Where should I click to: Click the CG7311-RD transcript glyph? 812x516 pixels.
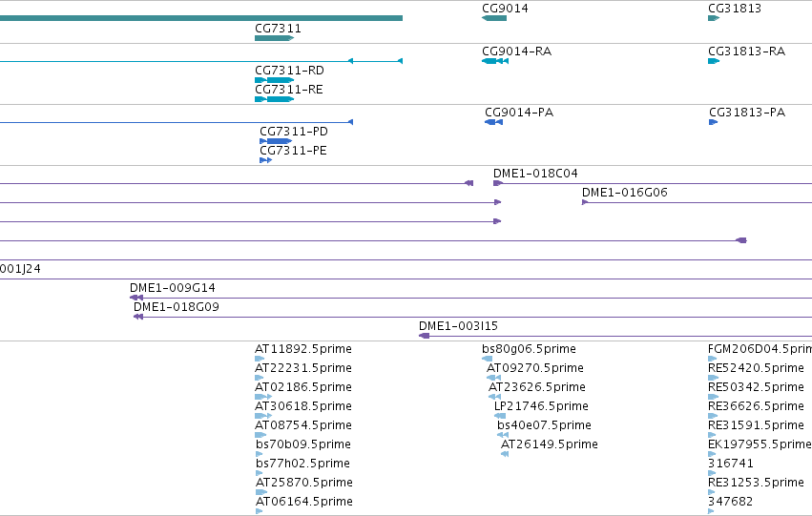(x=275, y=80)
